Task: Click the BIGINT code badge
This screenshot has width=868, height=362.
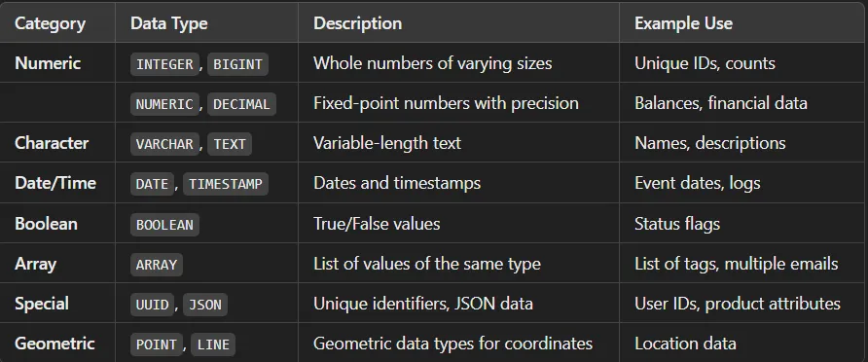Action: (x=238, y=64)
